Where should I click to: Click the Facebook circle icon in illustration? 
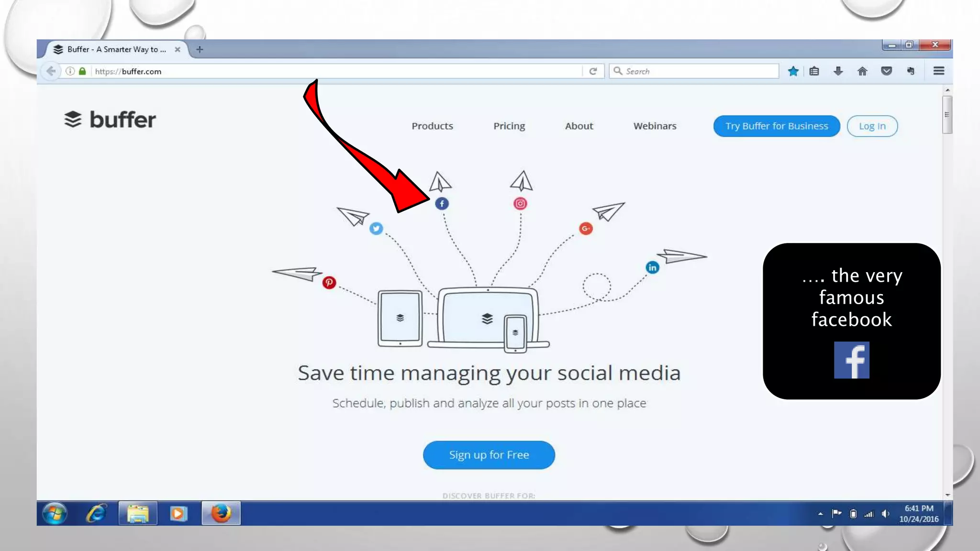coord(442,204)
